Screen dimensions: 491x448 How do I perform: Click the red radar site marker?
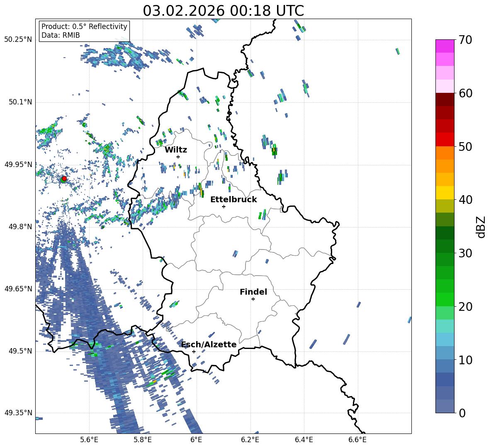point(64,179)
